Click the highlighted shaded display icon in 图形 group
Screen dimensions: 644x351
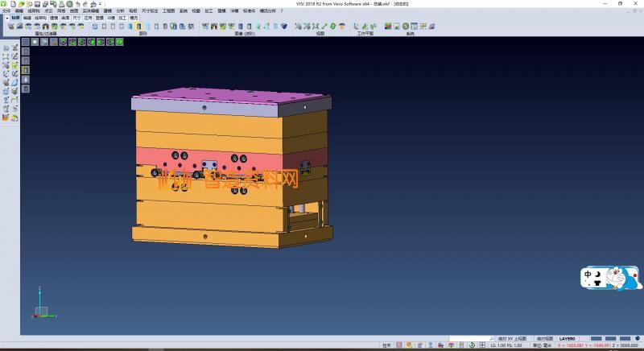click(138, 27)
